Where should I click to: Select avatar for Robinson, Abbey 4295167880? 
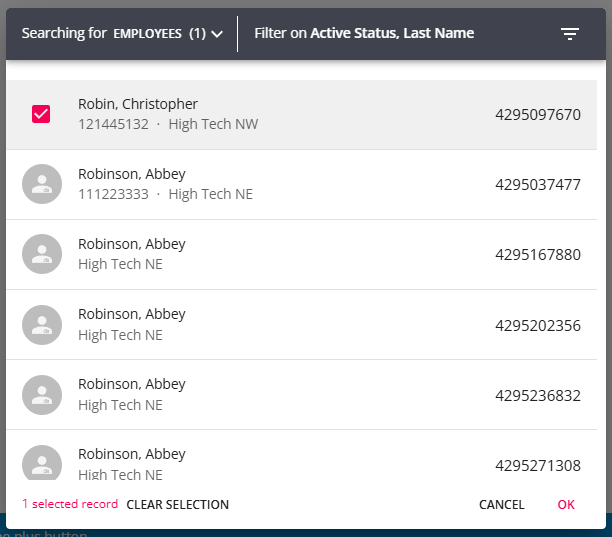42,254
